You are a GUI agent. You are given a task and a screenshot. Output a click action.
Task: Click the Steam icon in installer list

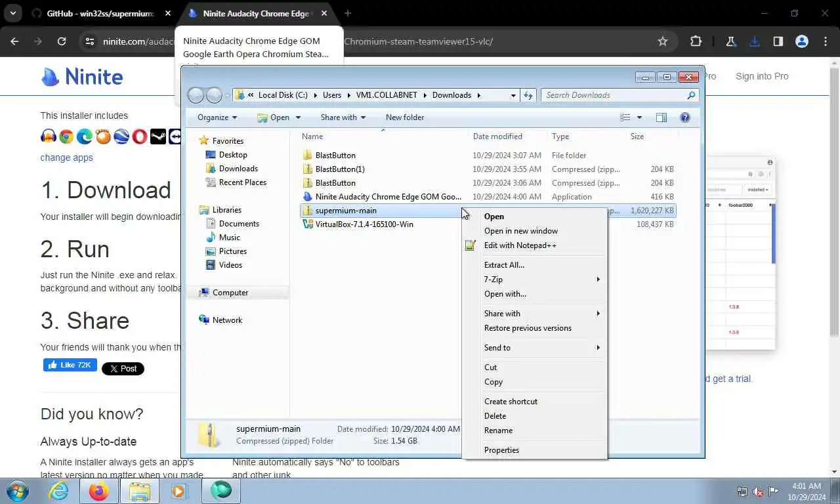pos(158,136)
